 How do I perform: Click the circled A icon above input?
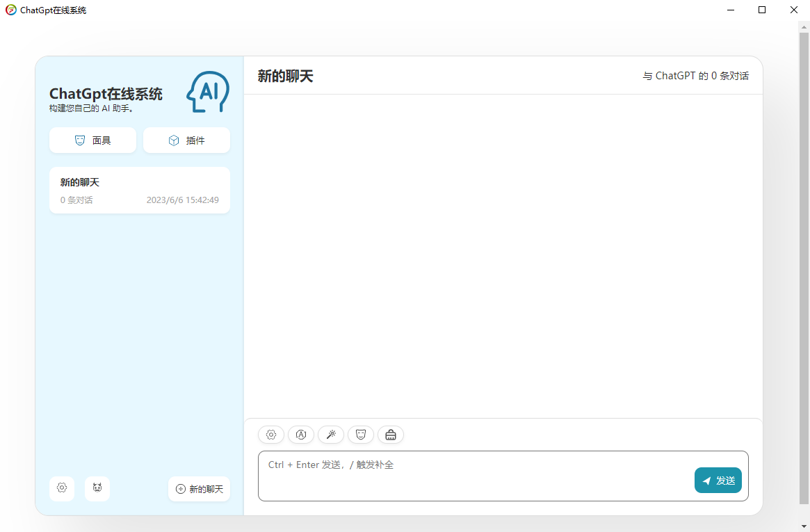point(301,435)
